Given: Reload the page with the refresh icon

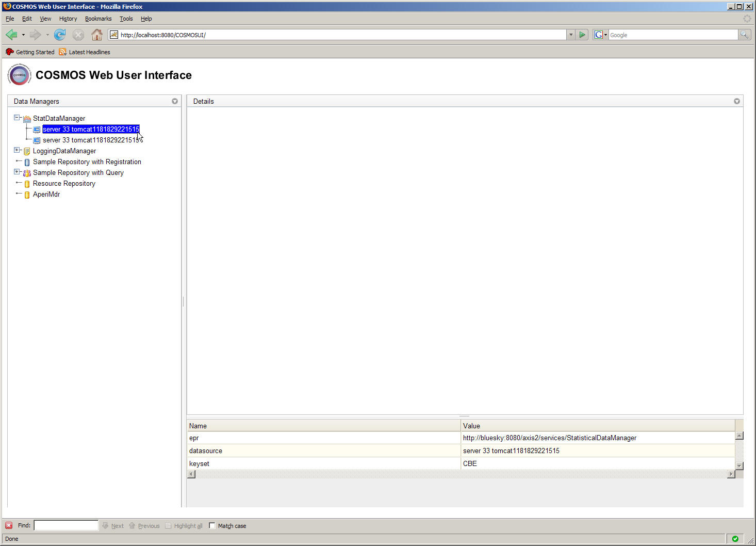Looking at the screenshot, I should [60, 35].
